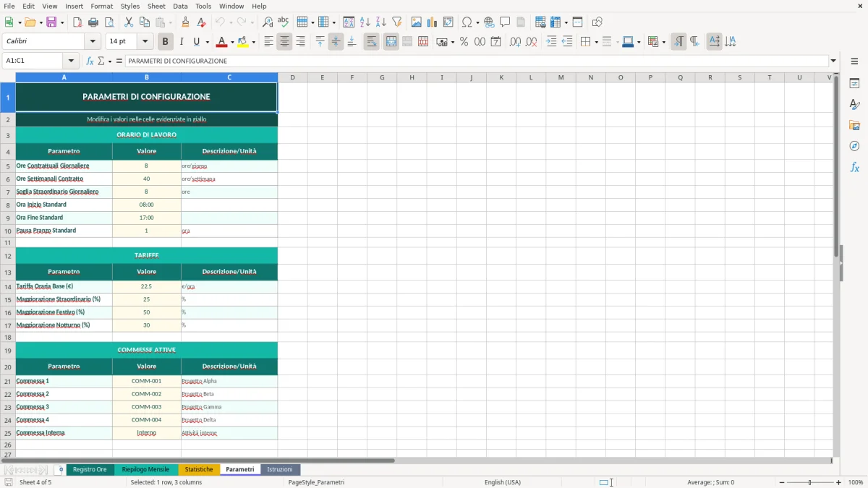Screen dimensions: 868x488
Task: Open the Function Wizard fx icon
Action: tap(90, 61)
